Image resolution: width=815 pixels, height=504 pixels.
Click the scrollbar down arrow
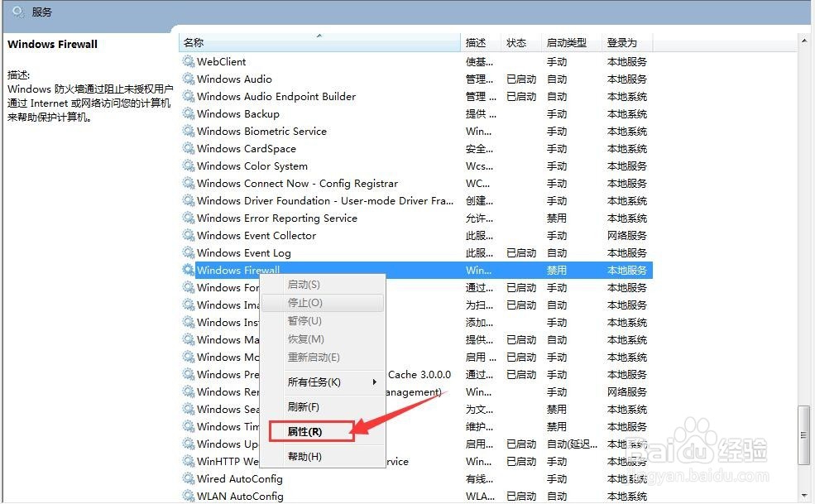tap(803, 495)
